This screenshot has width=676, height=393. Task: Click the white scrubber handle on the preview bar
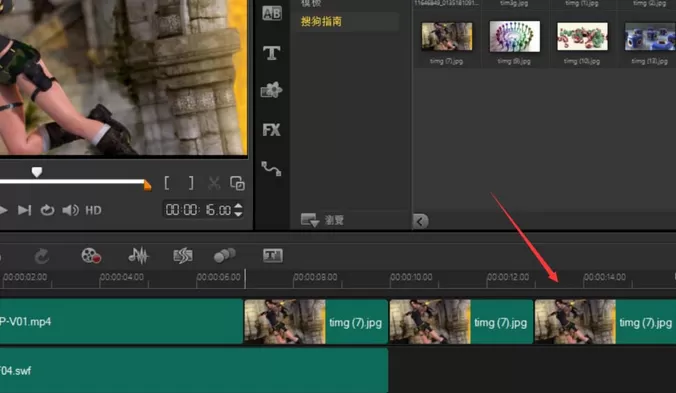click(x=37, y=172)
